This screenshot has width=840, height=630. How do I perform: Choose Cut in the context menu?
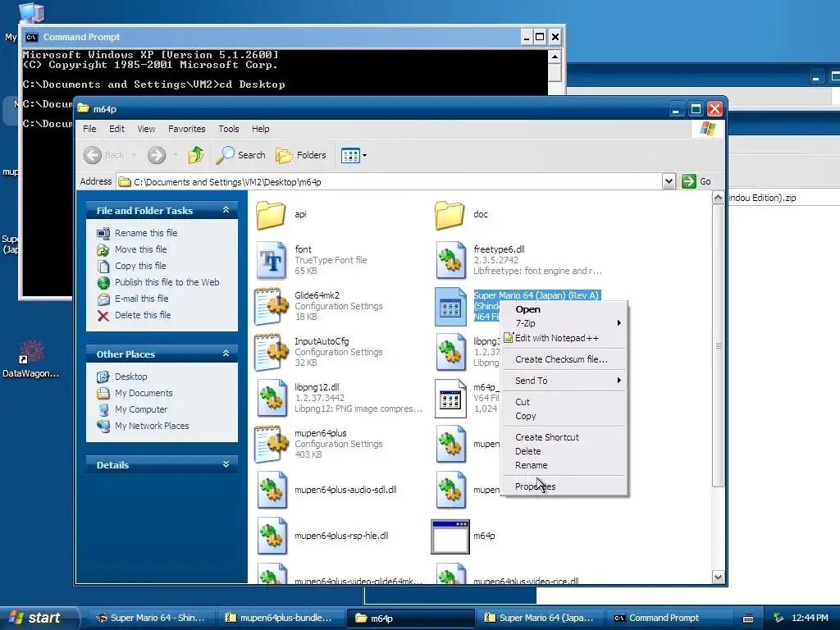tap(564, 402)
